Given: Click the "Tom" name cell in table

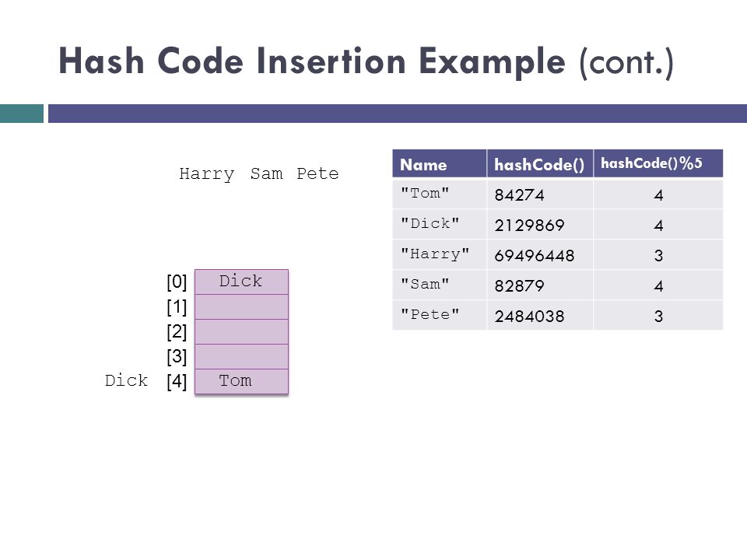Looking at the screenshot, I should (x=439, y=194).
